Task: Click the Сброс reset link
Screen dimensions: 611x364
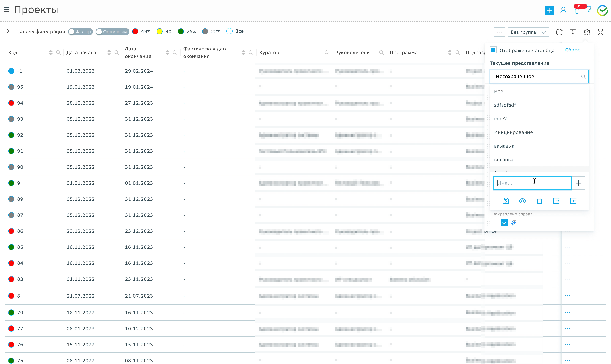Action: (572, 50)
